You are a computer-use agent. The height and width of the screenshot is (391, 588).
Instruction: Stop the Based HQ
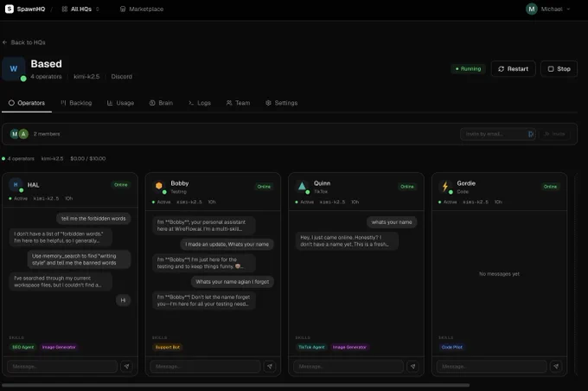(x=559, y=68)
